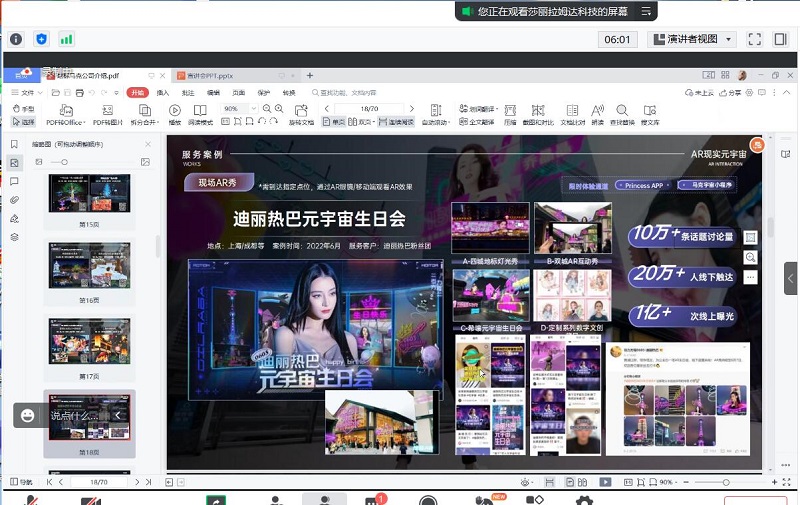Open the Convert ribbon tab
The height and width of the screenshot is (505, 800).
[289, 92]
